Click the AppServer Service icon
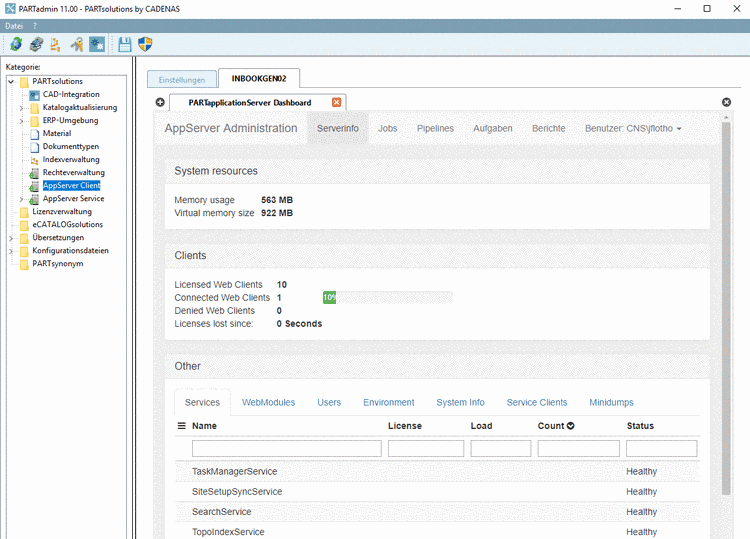 pos(34,199)
